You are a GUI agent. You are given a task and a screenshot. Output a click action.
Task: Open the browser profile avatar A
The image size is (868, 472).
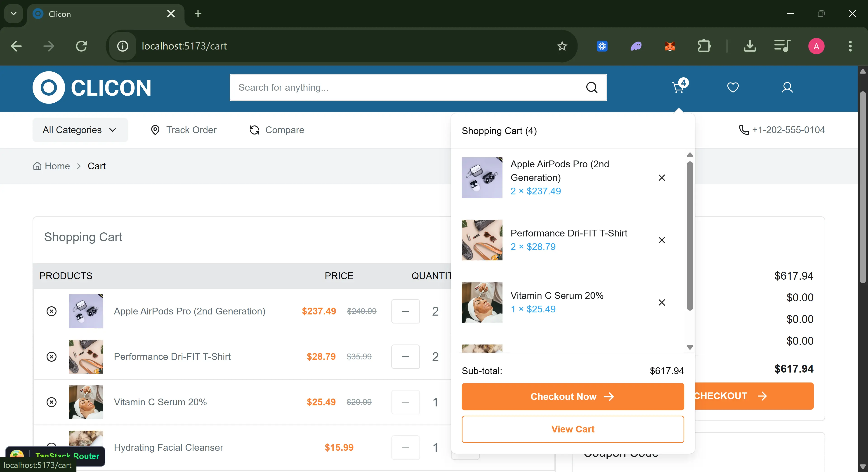(x=816, y=46)
